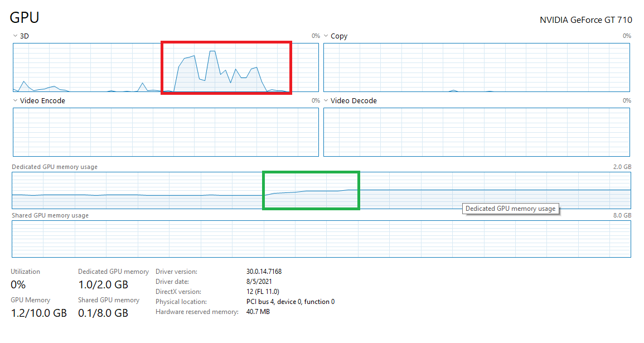Click the empty Video Encode graph

[166, 132]
